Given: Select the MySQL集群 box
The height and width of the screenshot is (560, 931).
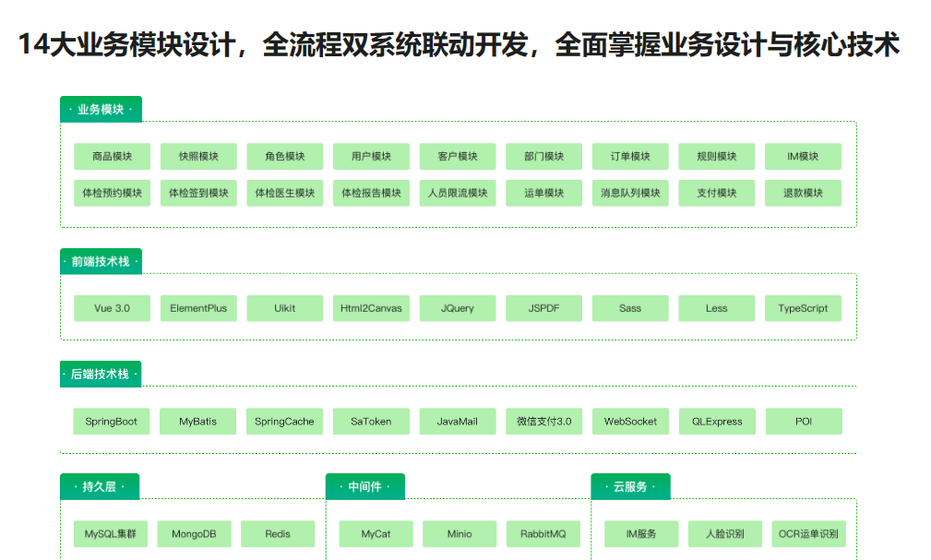Looking at the screenshot, I should click(110, 534).
